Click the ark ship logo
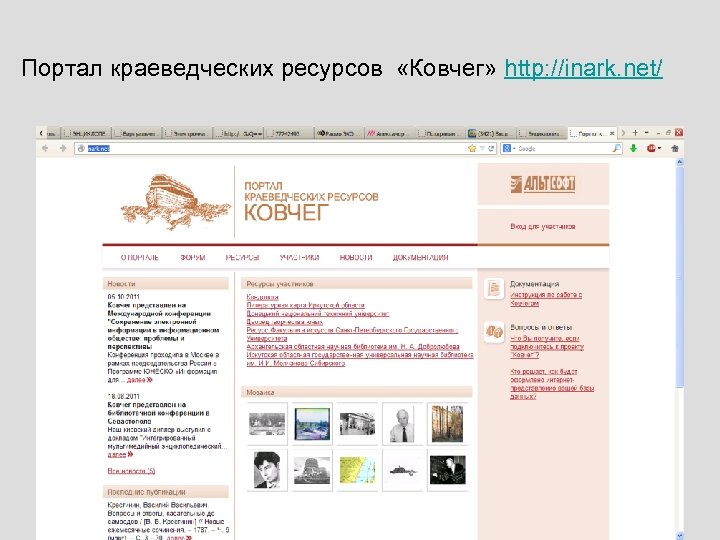The image size is (720, 540). 175,202
